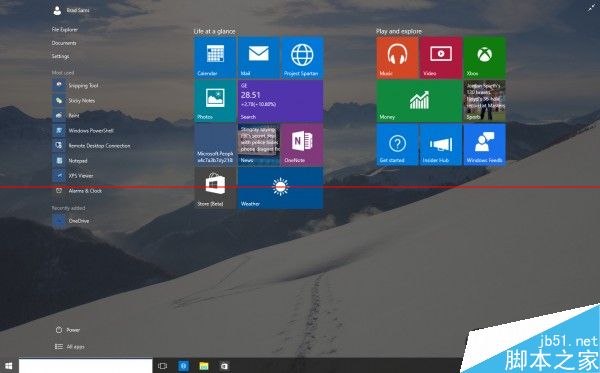The width and height of the screenshot is (600, 373).
Task: Launch the Project Spartan browser tile
Action: [302, 57]
